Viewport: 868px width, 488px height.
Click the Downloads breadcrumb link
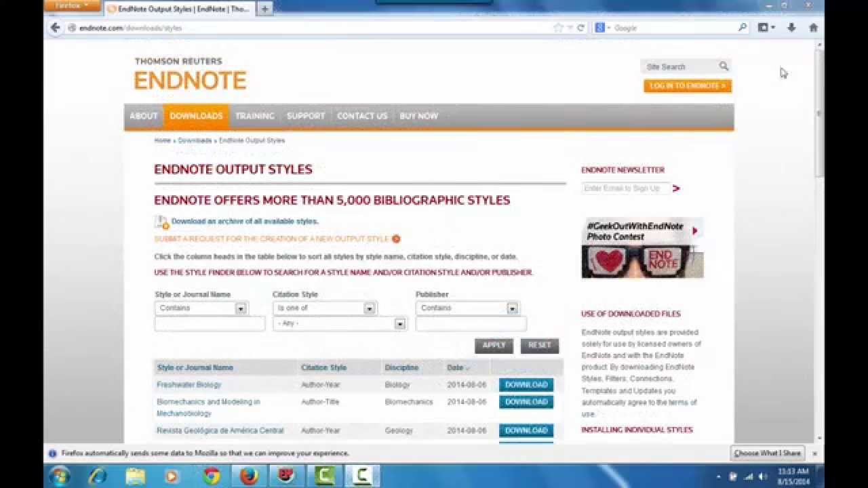click(x=195, y=140)
